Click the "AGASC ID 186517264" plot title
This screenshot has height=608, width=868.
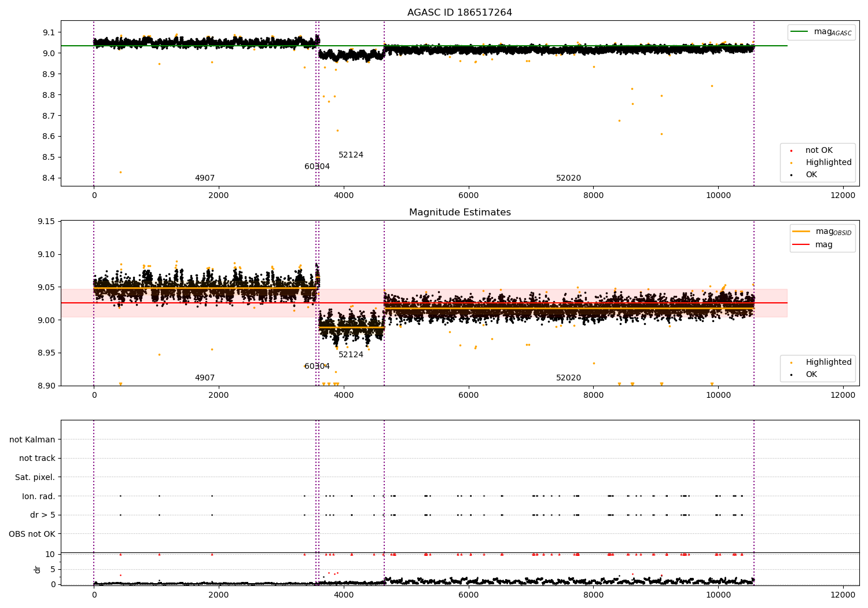click(x=459, y=13)
